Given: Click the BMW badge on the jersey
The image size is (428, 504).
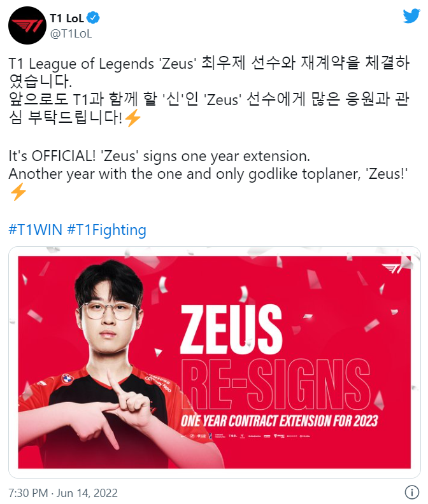Looking at the screenshot, I should coord(68,379).
